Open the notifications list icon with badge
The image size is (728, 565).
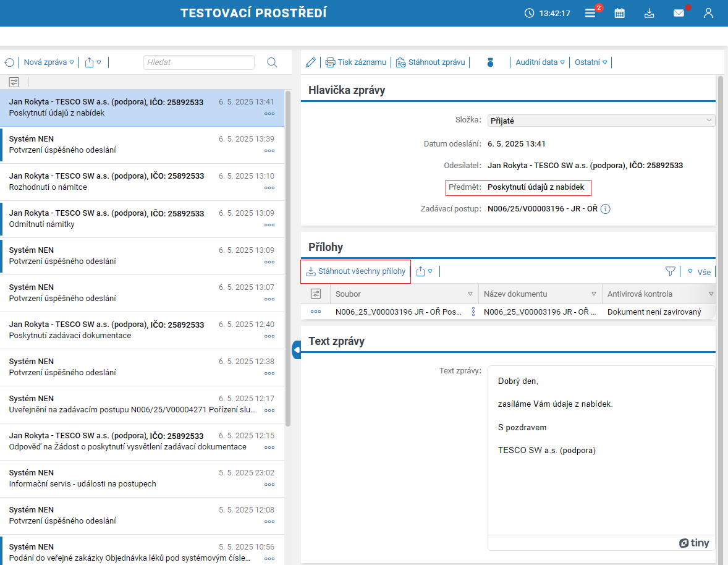(590, 13)
